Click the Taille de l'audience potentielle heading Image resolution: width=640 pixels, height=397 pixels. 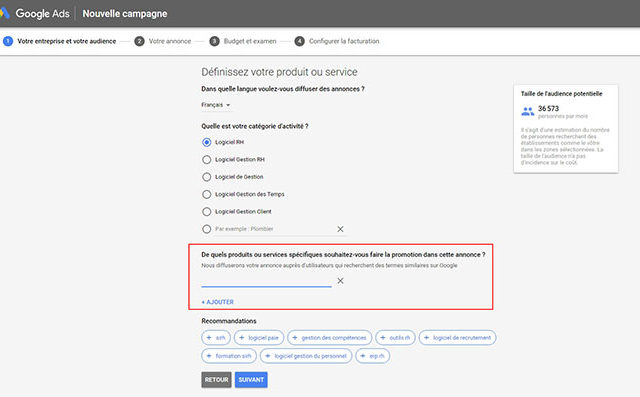[561, 93]
